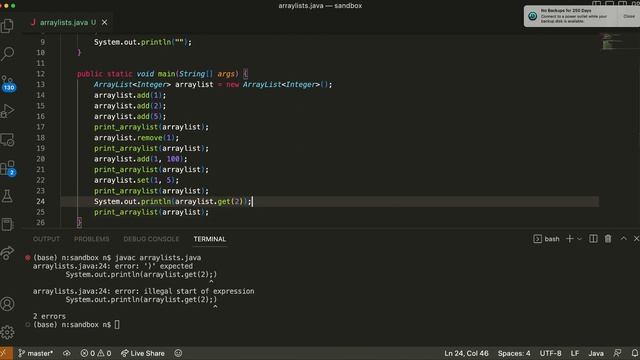The height and width of the screenshot is (360, 640).
Task: Open the notebook icon in activity bar
Action: (7, 224)
